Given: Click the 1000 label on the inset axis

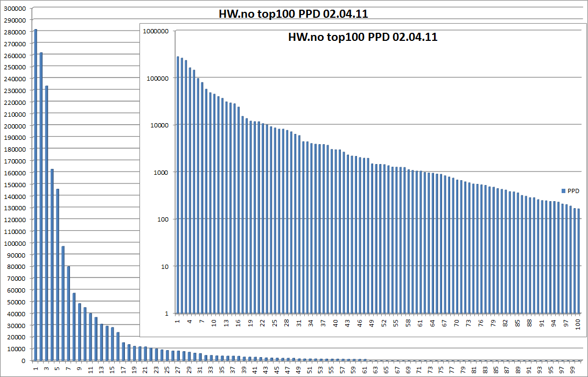Looking at the screenshot, I should [x=161, y=173].
